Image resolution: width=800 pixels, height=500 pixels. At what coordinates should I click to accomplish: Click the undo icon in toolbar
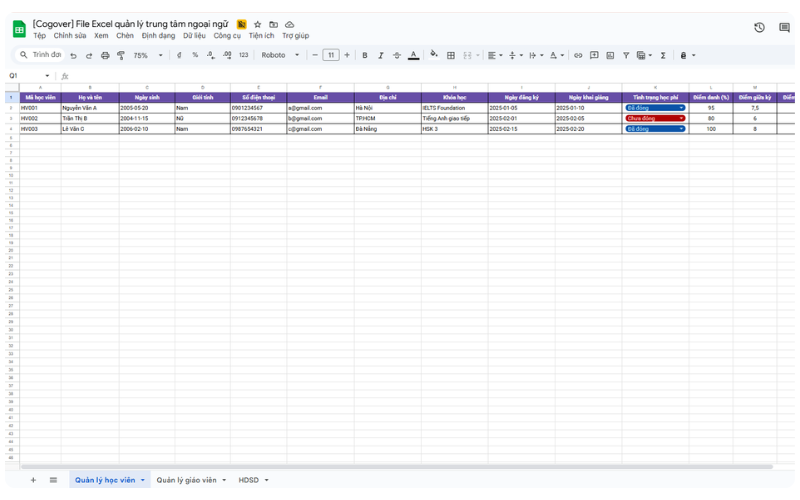73,56
